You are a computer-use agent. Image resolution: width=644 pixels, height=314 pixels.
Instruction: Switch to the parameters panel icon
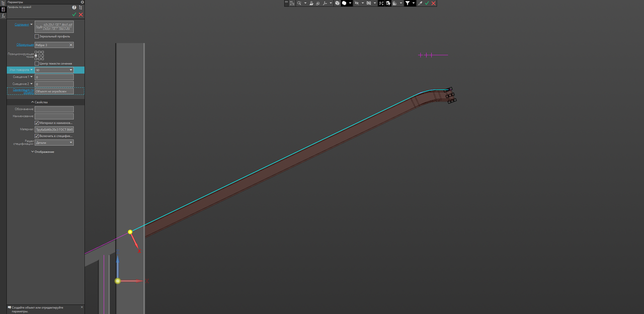(x=3, y=10)
